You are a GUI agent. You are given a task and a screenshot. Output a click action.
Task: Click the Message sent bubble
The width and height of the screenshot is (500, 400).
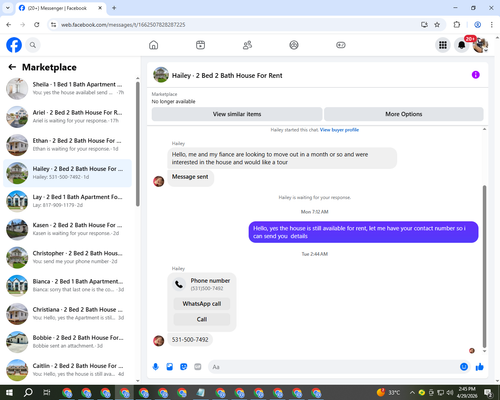coord(190,177)
